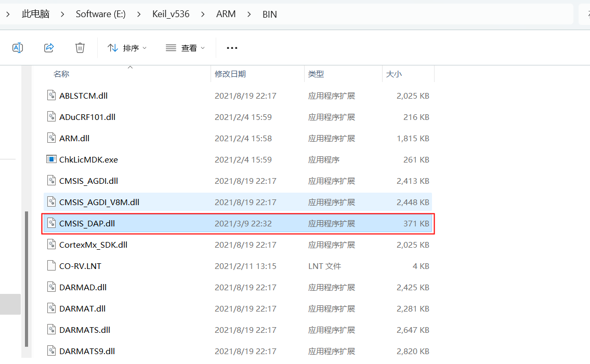Click the CO-RV.LNT file icon
The width and height of the screenshot is (590, 364).
pos(51,266)
